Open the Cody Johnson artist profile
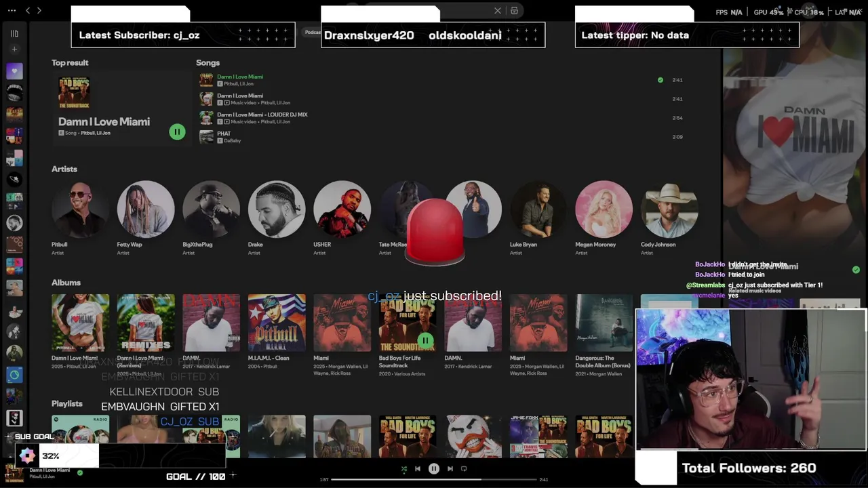The height and width of the screenshot is (488, 868). point(669,209)
